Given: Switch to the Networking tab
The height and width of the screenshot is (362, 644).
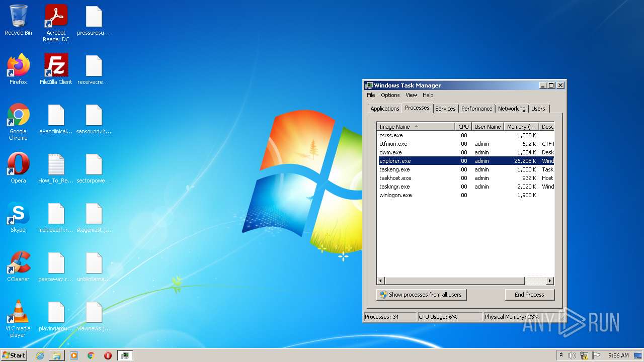Looking at the screenshot, I should click(512, 109).
